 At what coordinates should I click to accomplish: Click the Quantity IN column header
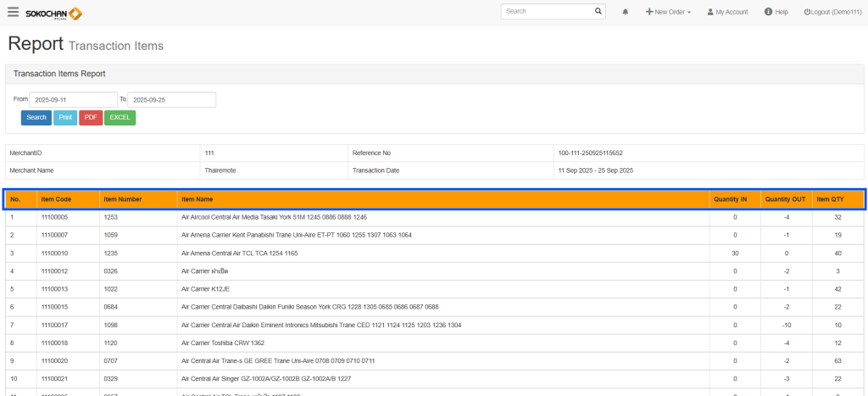730,200
